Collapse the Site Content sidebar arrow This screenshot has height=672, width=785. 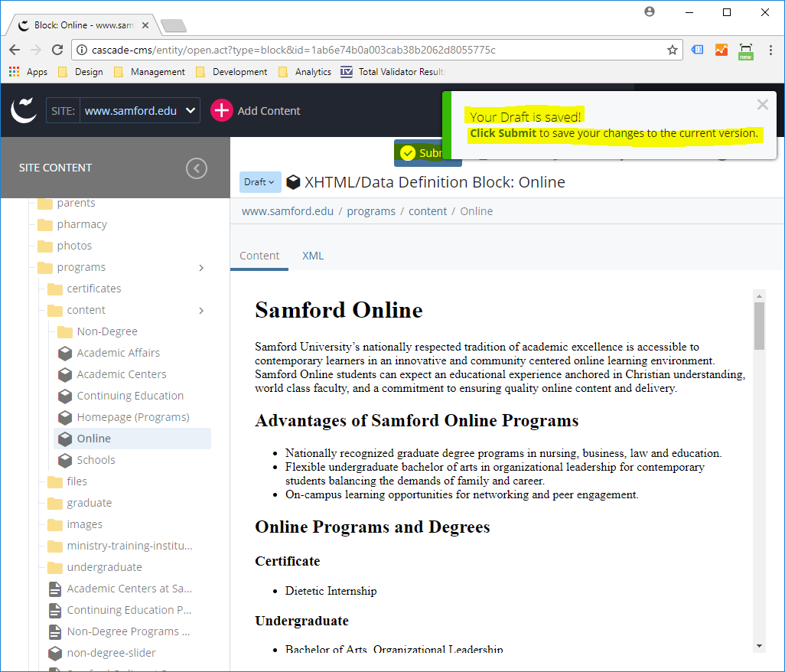[x=196, y=168]
